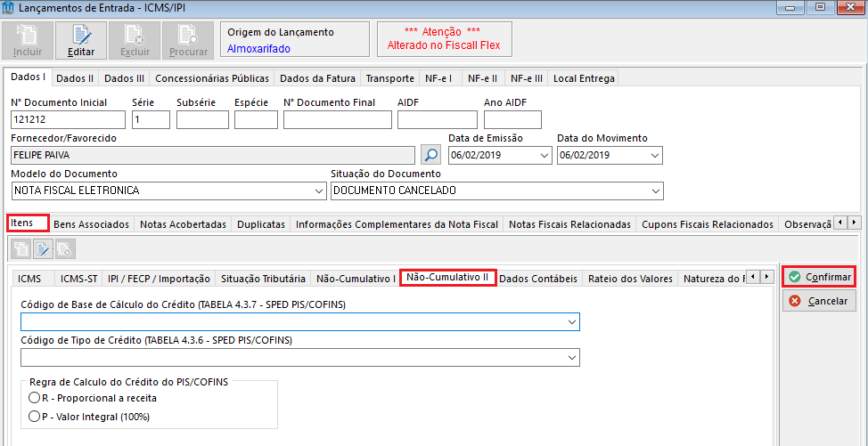
Task: Open supplier search magnifier icon
Action: point(430,155)
